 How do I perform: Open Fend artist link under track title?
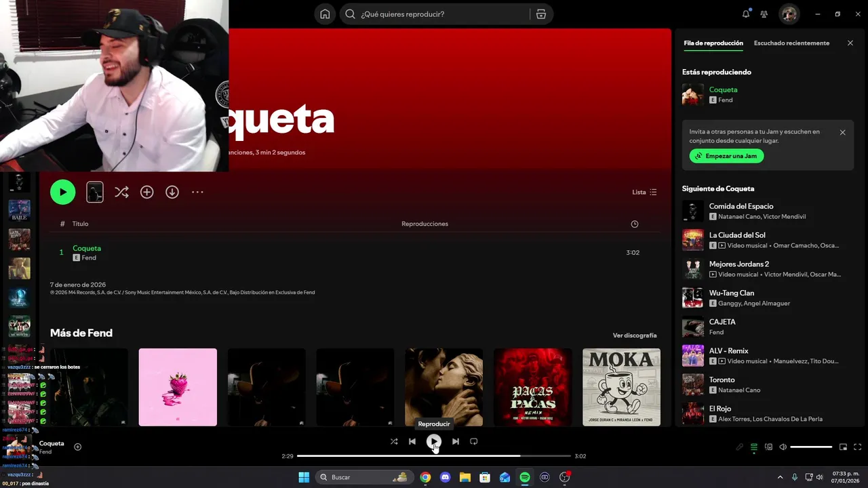89,258
